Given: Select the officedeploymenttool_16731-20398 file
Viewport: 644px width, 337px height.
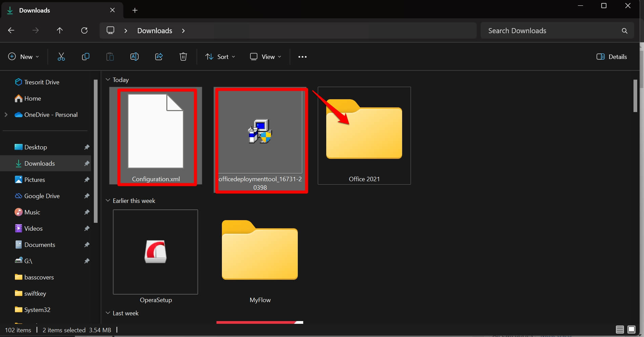Looking at the screenshot, I should 260,140.
